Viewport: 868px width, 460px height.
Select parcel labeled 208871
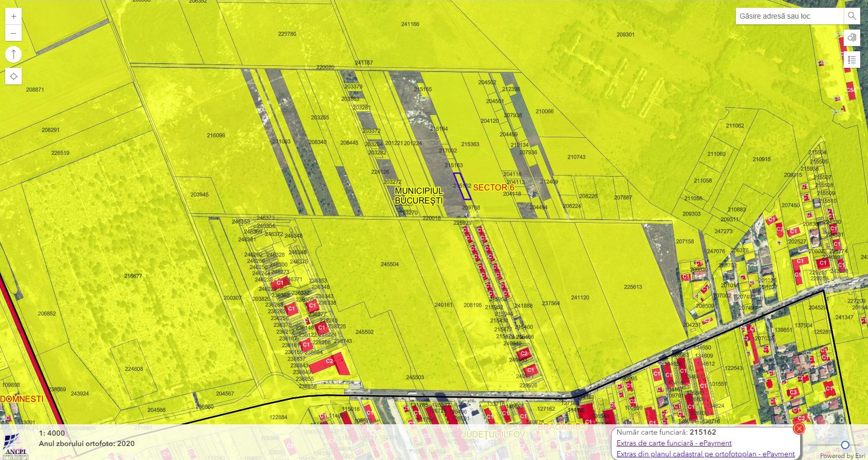pyautogui.click(x=35, y=90)
